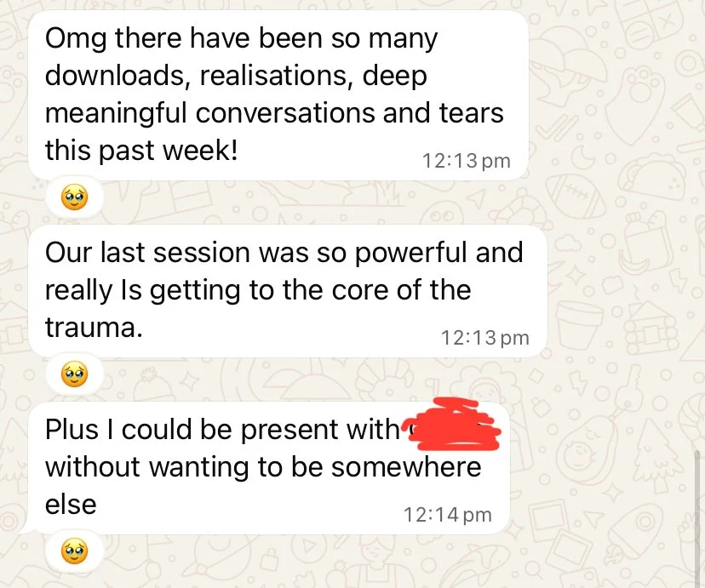This screenshot has width=705, height=588.
Task: Click the football doodle on the wallpaper
Action: point(576,196)
